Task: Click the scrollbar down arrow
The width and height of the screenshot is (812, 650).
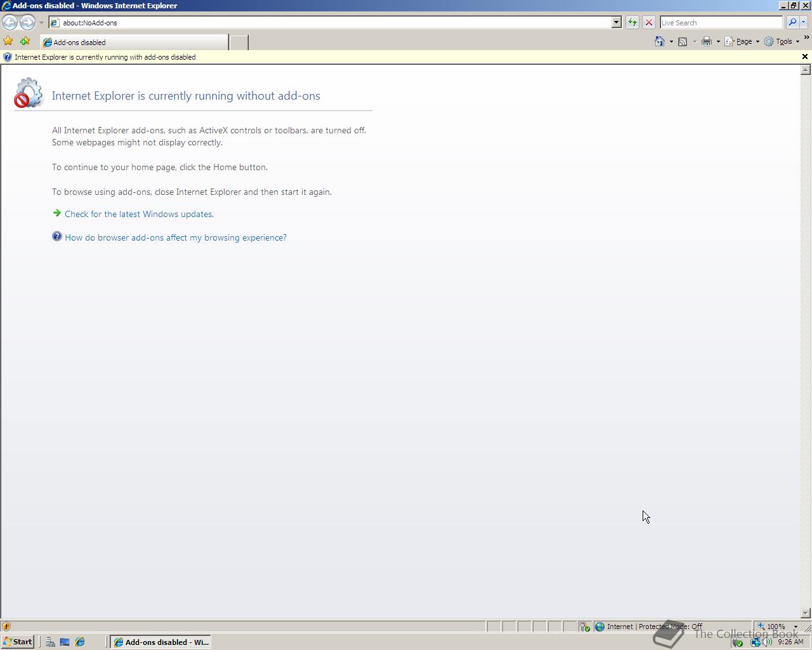Action: 806,613
